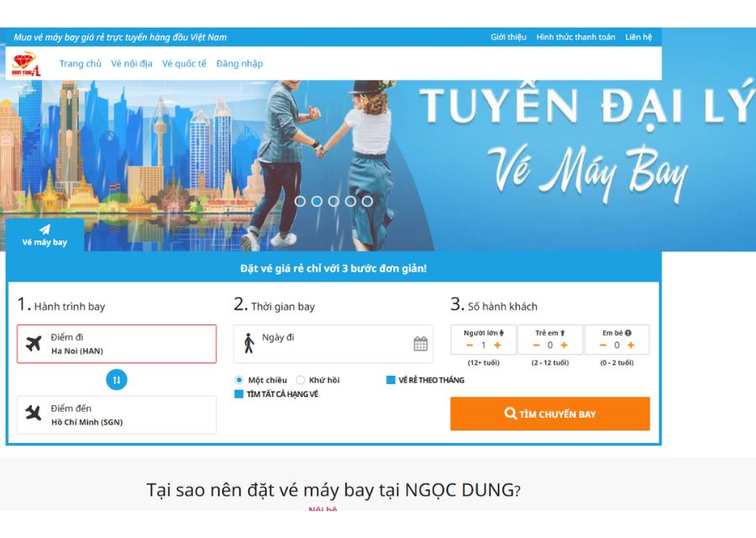
Task: Select the third banner carousel dot
Action: [333, 201]
